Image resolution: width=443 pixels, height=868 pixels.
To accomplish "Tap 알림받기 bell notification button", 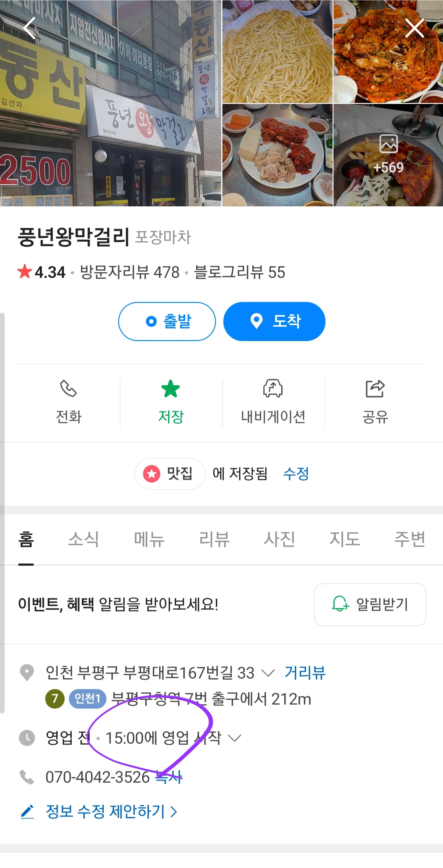I will pos(370,604).
